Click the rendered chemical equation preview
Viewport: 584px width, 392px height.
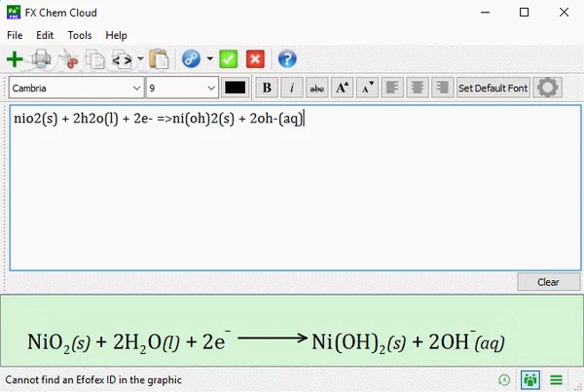coord(266,341)
